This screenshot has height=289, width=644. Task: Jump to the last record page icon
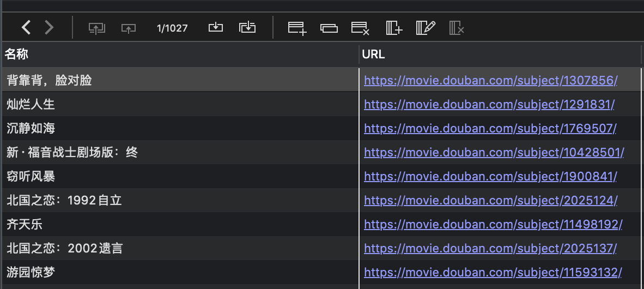(247, 27)
